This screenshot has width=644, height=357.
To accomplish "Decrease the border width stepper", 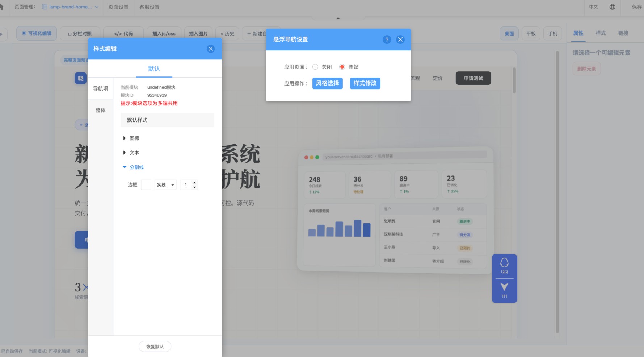I will pos(195,187).
